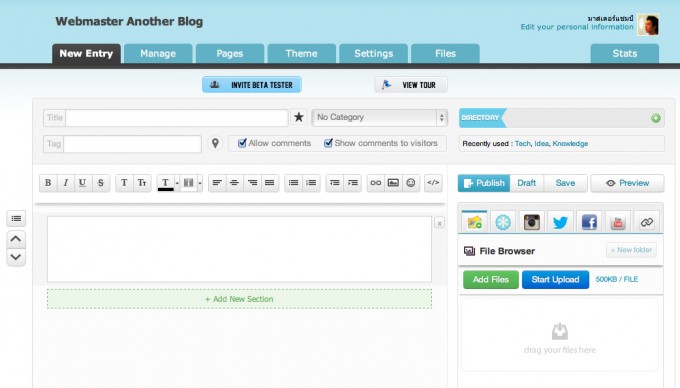Switch to HTML source code view
The image size is (680, 388).
tap(433, 183)
